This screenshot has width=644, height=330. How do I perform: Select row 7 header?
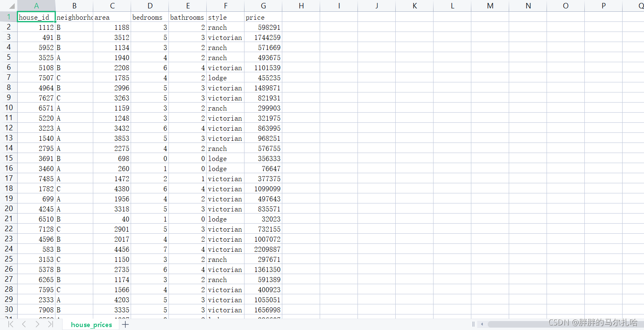9,77
